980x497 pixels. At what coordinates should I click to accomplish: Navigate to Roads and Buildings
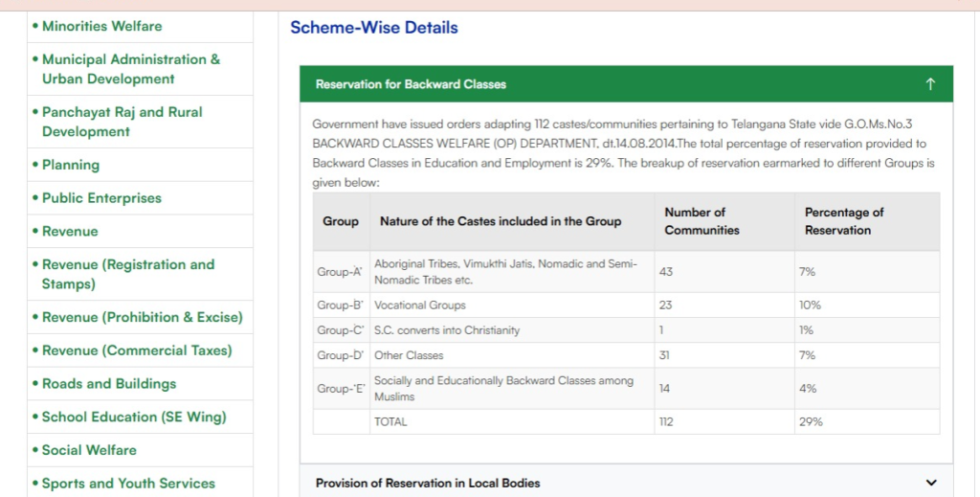pos(109,383)
